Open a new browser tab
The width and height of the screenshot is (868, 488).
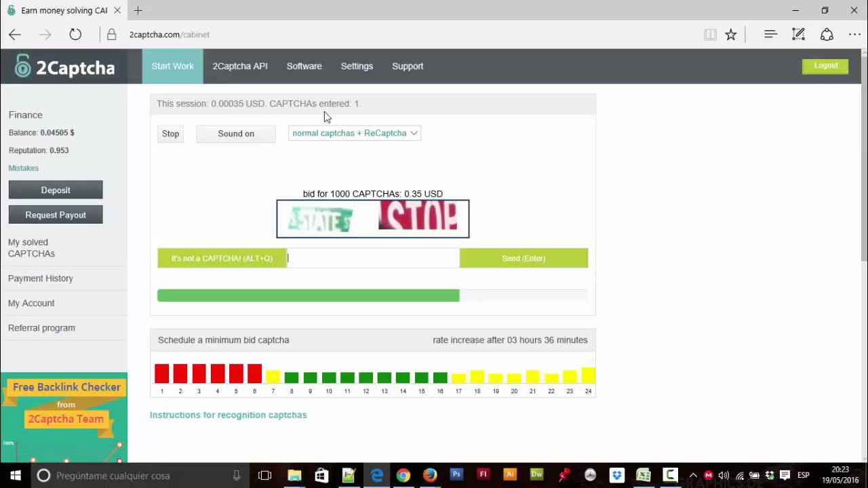click(x=138, y=10)
